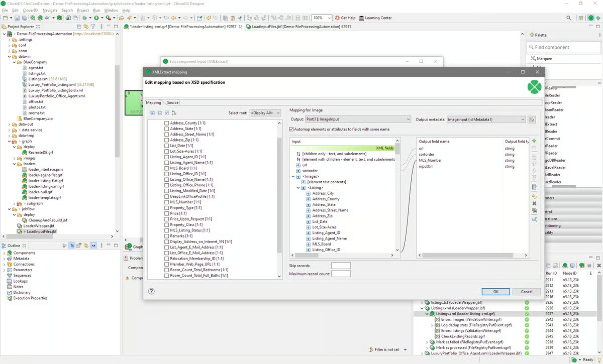Check the List_Date [1:1] checkbox
The height and width of the screenshot is (364, 603).
coord(167,146)
